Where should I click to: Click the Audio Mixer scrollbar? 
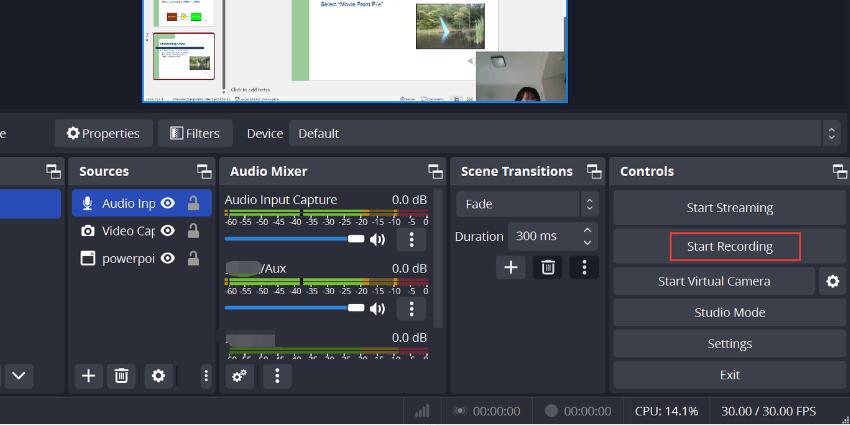pyautogui.click(x=438, y=259)
